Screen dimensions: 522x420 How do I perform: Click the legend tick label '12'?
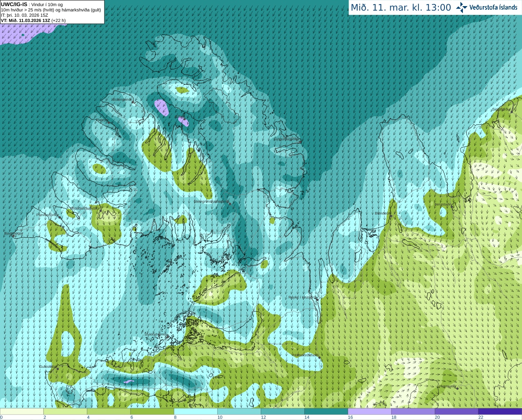pyautogui.click(x=263, y=417)
